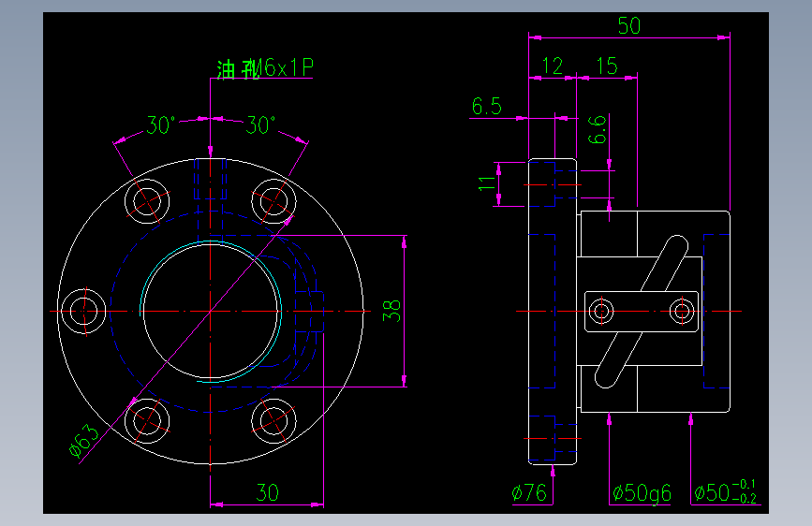This screenshot has height=526, width=812.
Task: Select the 12 flange thickness dimension
Action: pos(553,66)
